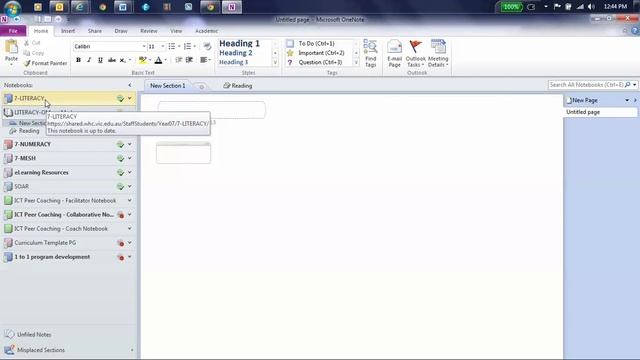Open the Calibri font name dropdown
Image resolution: width=640 pixels, height=360 pixels.
pyautogui.click(x=144, y=47)
